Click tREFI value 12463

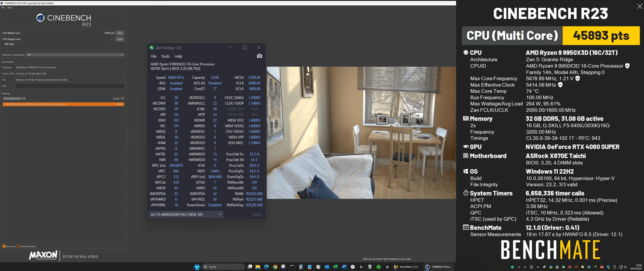coord(215,171)
